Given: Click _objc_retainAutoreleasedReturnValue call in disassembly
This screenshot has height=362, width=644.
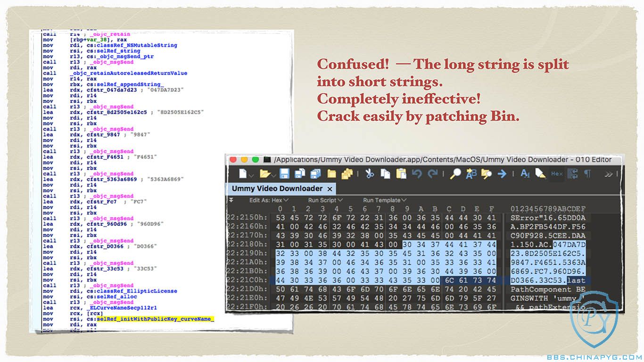Looking at the screenshot, I should point(128,73).
